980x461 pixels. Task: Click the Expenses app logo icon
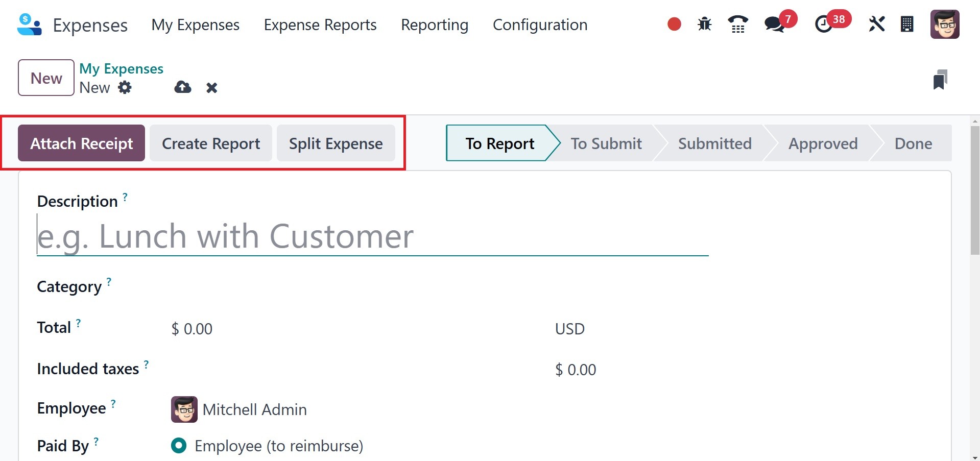(x=29, y=25)
